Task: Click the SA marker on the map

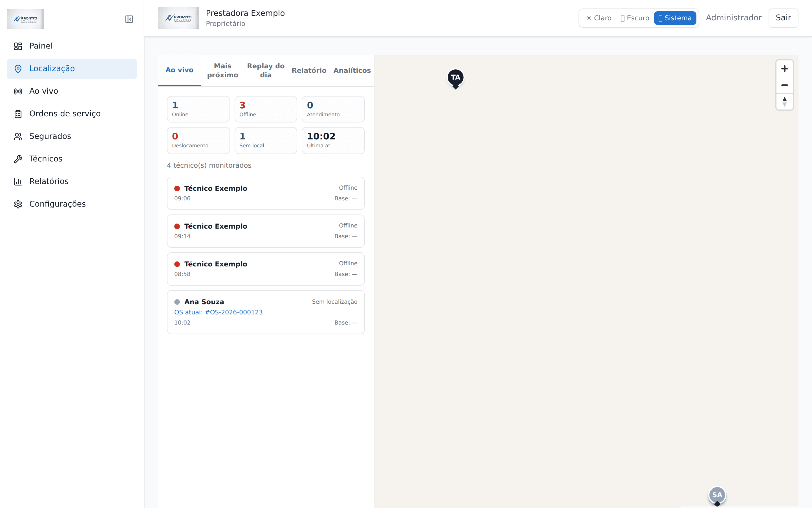Action: pos(717,496)
